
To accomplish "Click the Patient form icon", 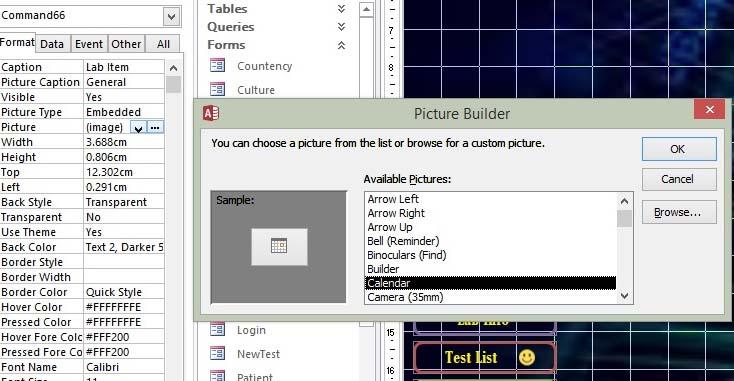I will (218, 375).
